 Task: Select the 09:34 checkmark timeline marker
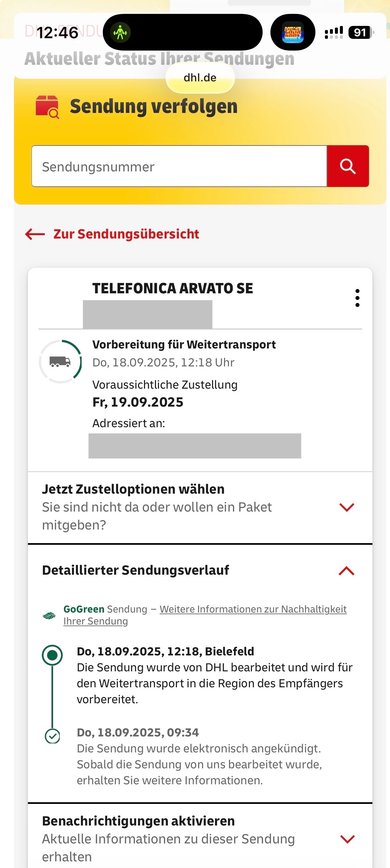tap(52, 736)
